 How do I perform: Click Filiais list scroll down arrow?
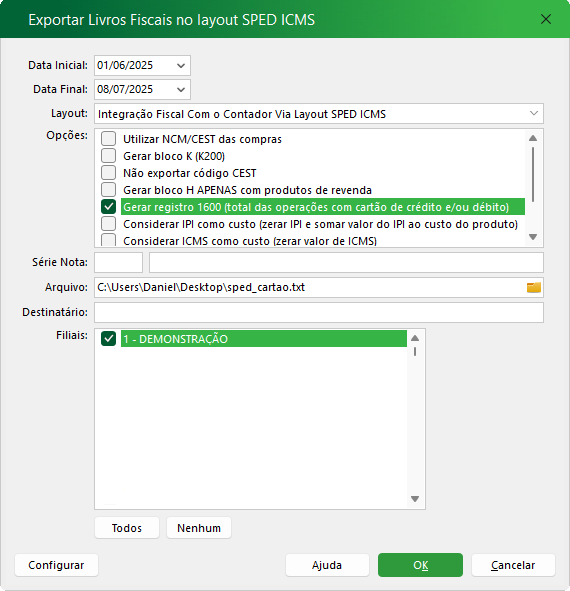pos(415,499)
